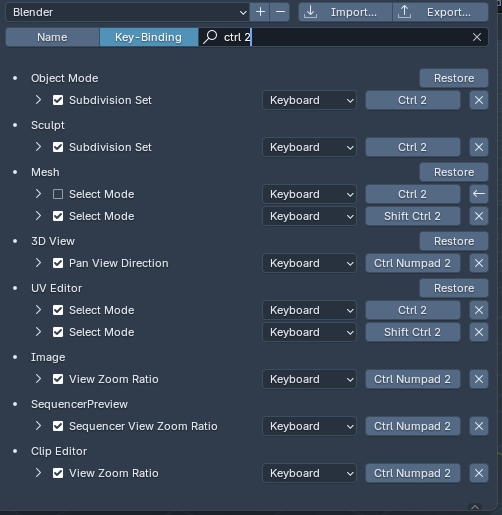Clear the search field with X icon
502x515 pixels.
pyautogui.click(x=477, y=37)
